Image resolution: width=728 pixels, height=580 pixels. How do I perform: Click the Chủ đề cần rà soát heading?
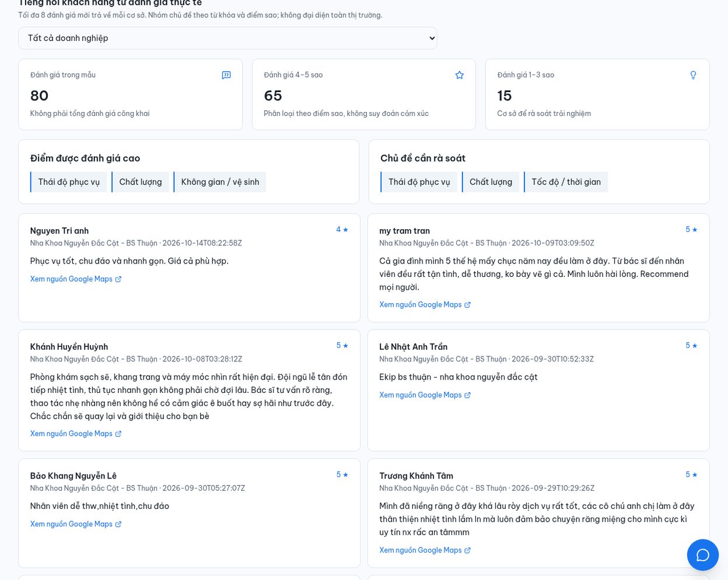click(423, 159)
